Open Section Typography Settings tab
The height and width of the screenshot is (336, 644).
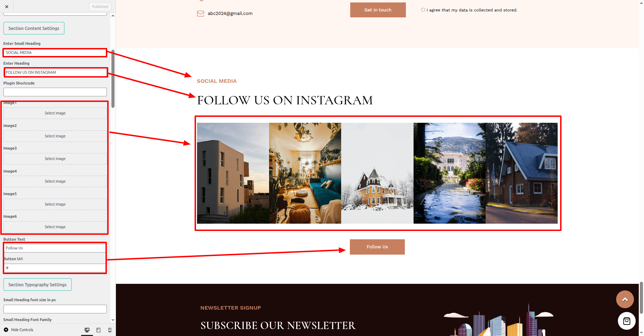(37, 285)
